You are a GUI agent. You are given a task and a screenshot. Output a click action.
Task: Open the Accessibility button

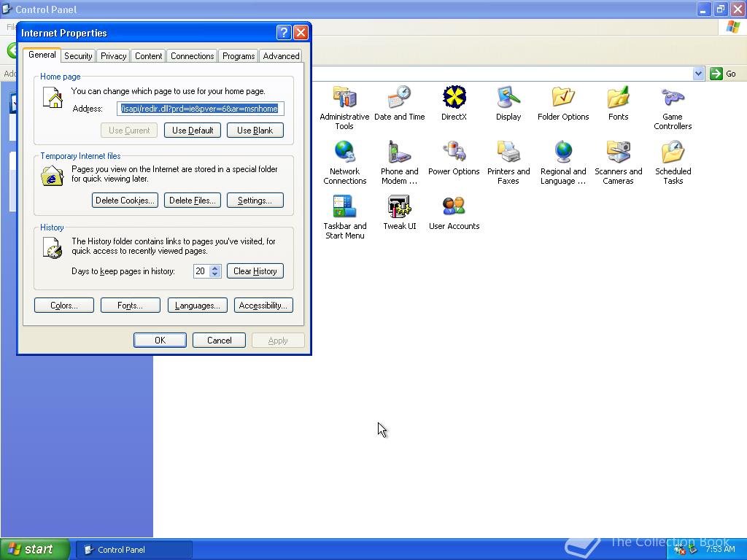click(x=263, y=306)
